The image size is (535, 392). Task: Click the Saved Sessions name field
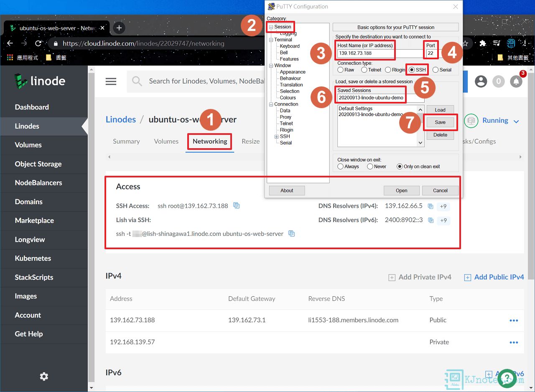381,98
